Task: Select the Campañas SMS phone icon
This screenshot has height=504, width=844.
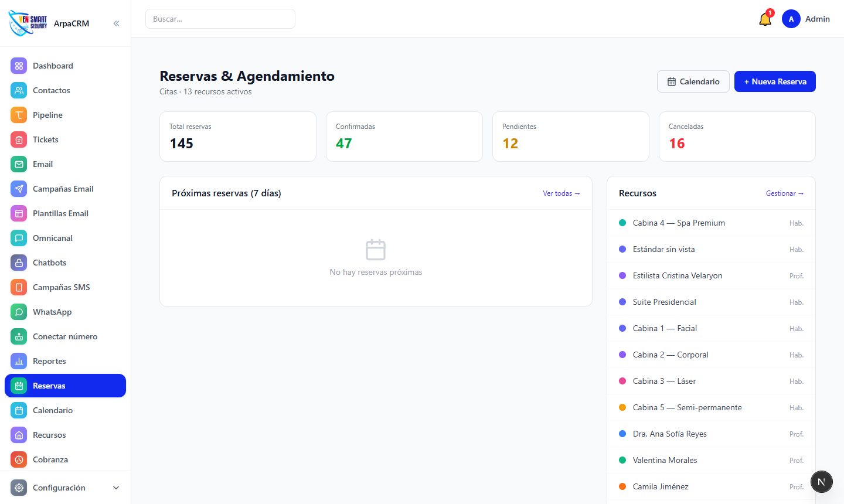Action: pos(19,287)
